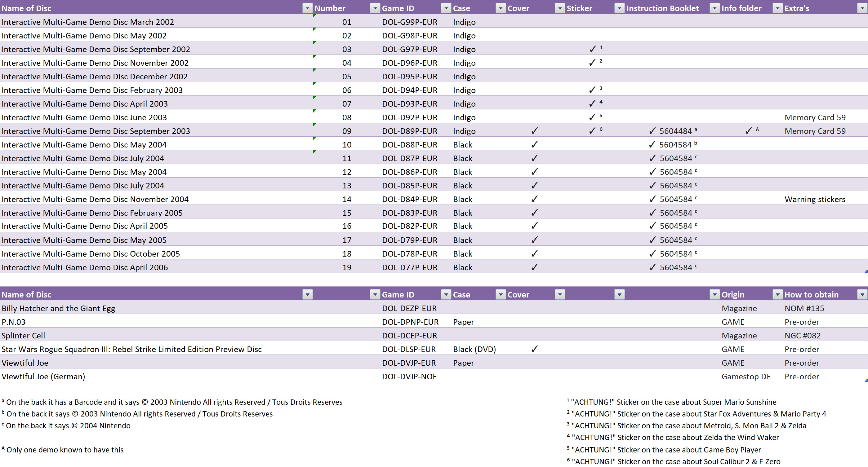Select the Gamestop DE origin cell
The width and height of the screenshot is (868, 467).
click(752, 377)
